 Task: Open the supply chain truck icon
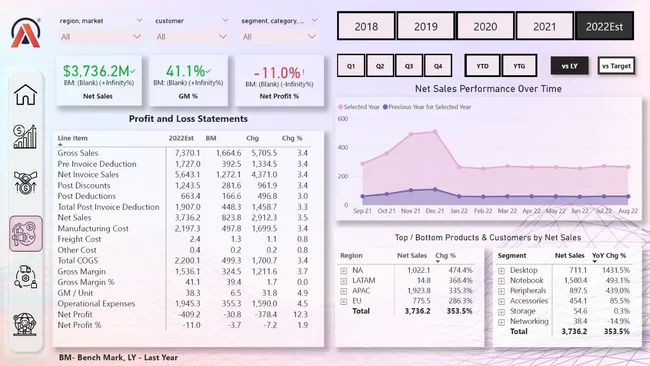click(x=25, y=277)
